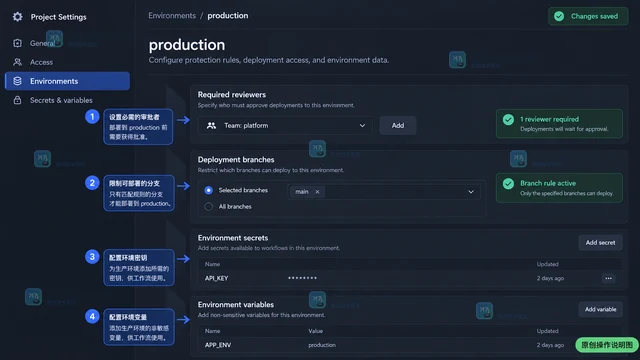
Task: Click the Environment secrets heading
Action: point(233,238)
